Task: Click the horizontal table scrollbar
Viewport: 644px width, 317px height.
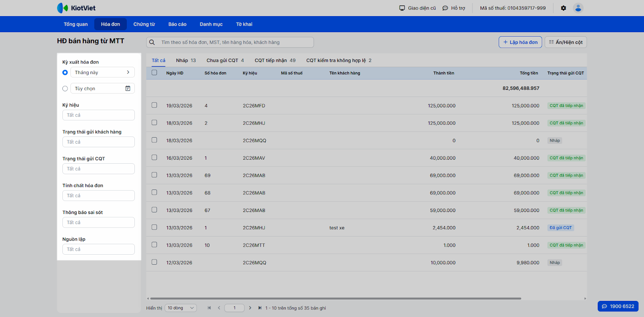Action: coord(335,298)
